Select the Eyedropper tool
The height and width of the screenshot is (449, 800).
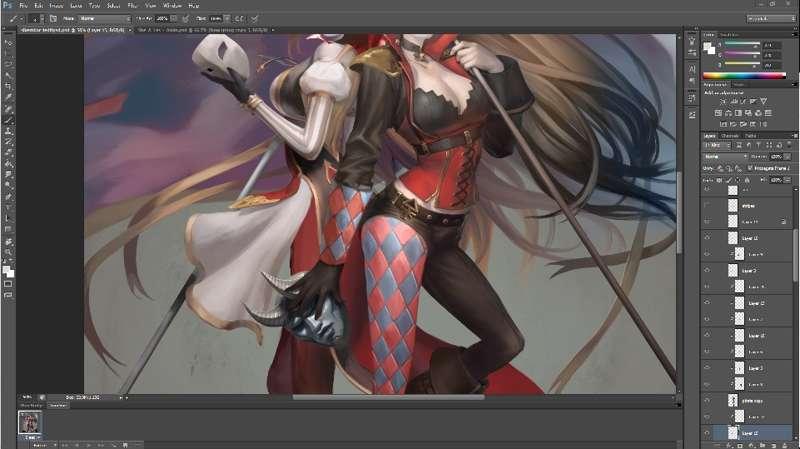tap(8, 97)
